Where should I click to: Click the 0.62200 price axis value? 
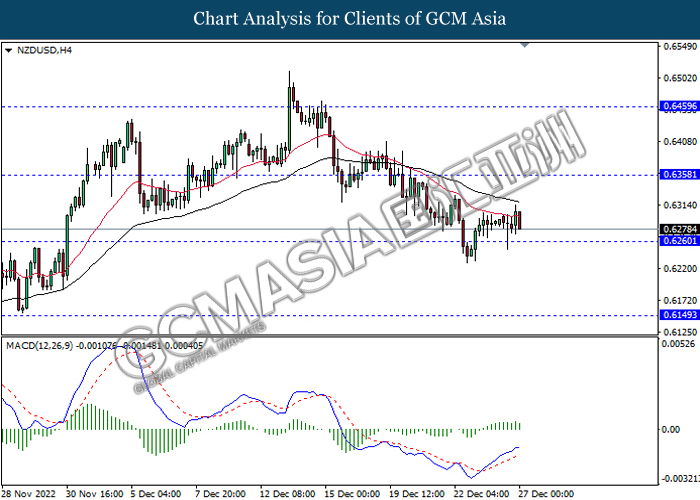680,268
